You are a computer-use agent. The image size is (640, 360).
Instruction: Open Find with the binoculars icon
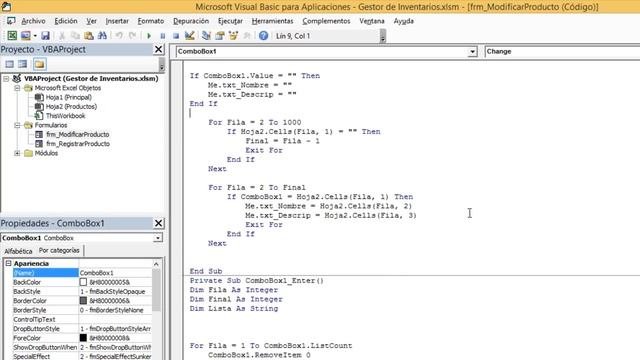tap(102, 36)
